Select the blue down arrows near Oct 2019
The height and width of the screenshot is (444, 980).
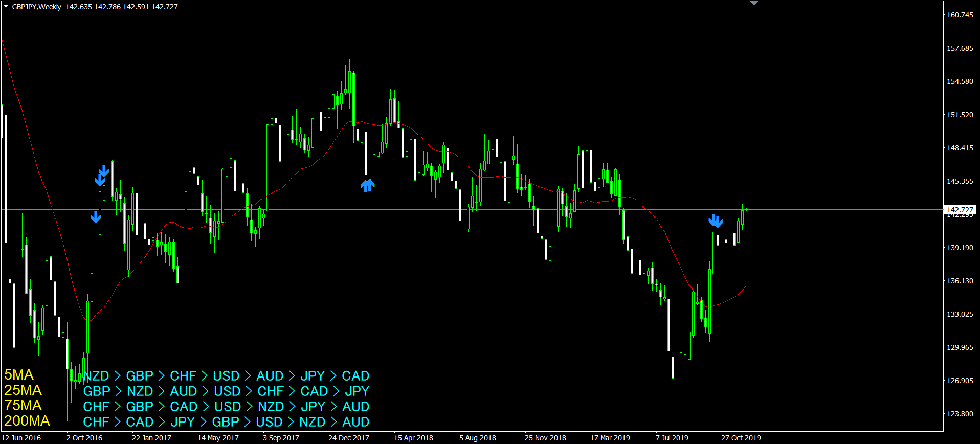pos(716,221)
